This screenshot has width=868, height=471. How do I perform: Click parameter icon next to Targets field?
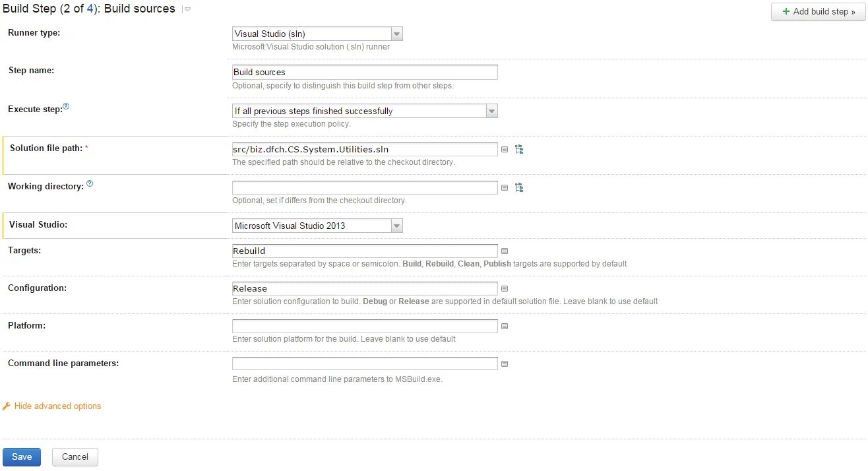505,251
